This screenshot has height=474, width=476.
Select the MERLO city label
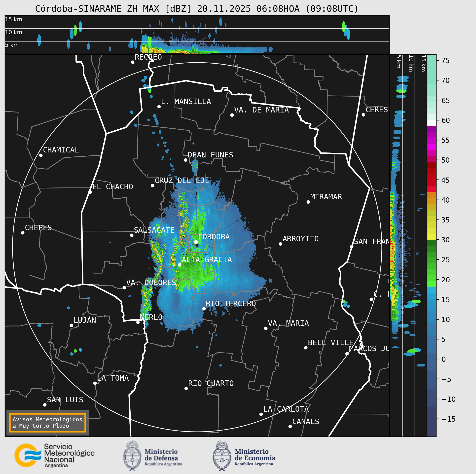coord(151,317)
